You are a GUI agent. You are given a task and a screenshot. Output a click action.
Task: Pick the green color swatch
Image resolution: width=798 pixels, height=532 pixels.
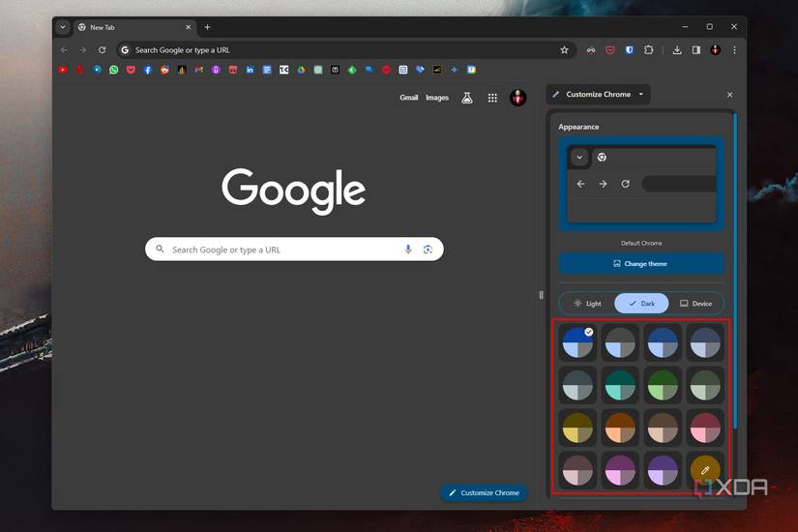tap(662, 385)
